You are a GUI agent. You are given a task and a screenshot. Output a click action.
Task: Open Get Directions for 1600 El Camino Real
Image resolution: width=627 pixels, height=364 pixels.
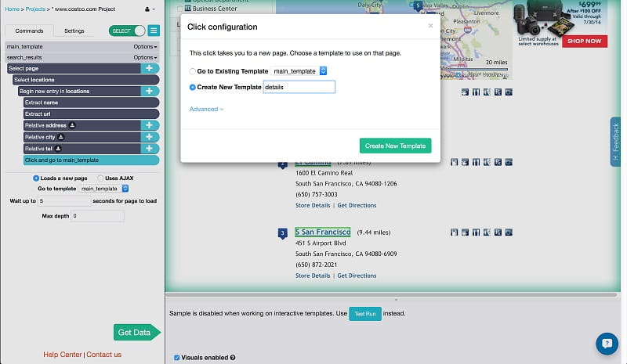pyautogui.click(x=357, y=205)
